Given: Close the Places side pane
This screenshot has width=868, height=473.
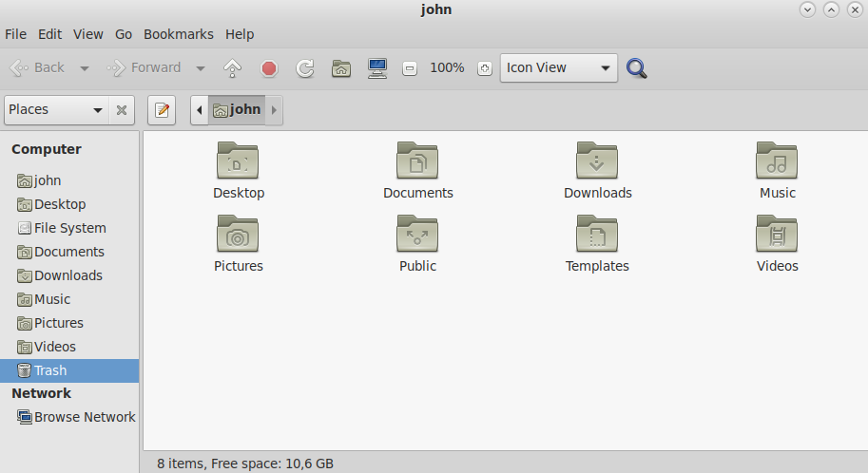Looking at the screenshot, I should point(122,110).
